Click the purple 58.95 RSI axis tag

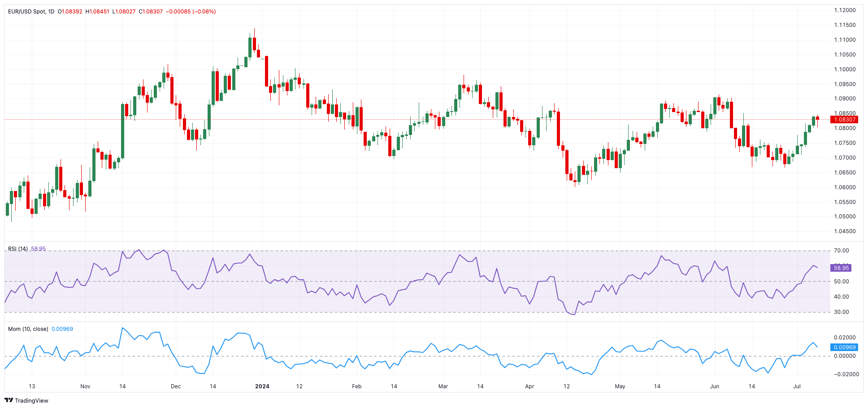click(841, 268)
